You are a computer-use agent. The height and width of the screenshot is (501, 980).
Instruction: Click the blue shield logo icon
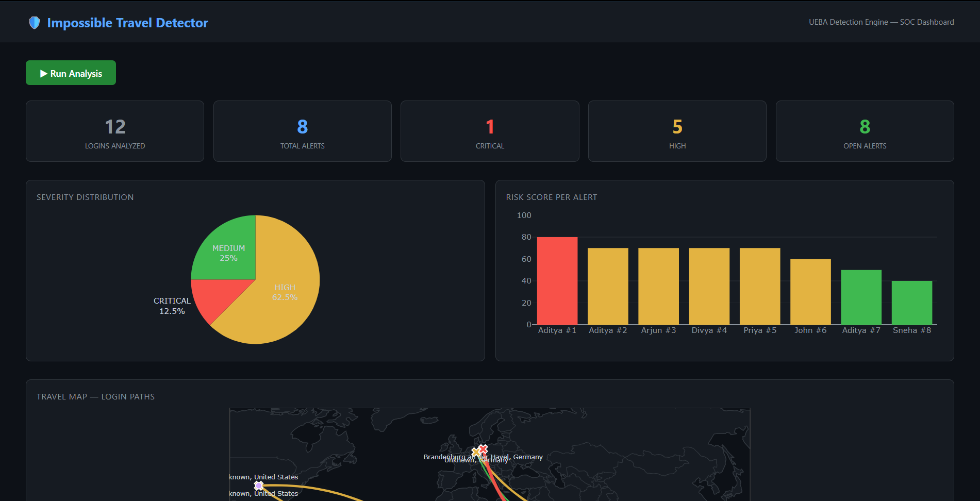35,23
